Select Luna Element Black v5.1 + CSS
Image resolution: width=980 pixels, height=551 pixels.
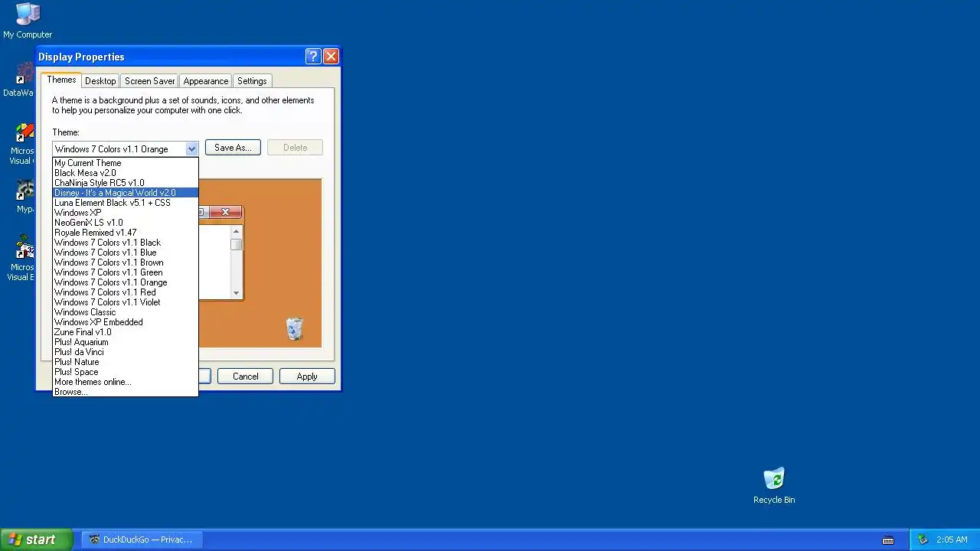point(126,203)
